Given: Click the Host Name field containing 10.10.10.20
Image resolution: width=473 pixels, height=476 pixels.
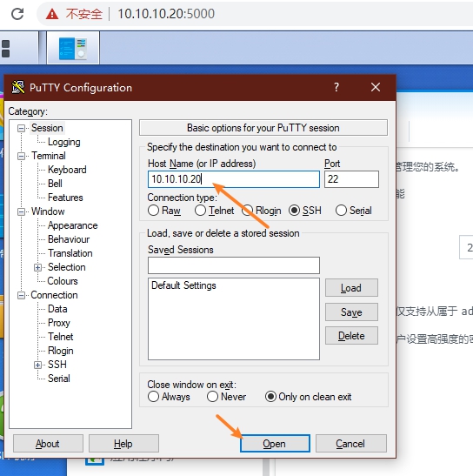Looking at the screenshot, I should 234,179.
